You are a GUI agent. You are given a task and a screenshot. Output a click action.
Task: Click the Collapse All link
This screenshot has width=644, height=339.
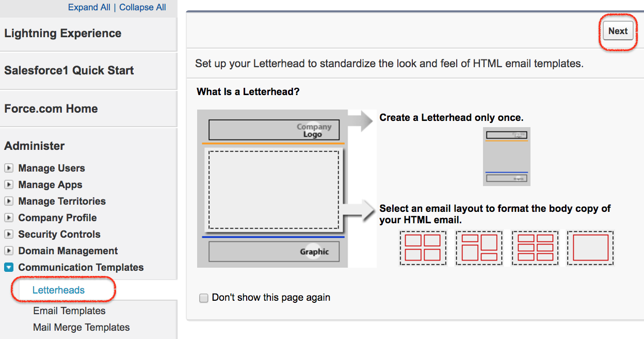point(143,7)
